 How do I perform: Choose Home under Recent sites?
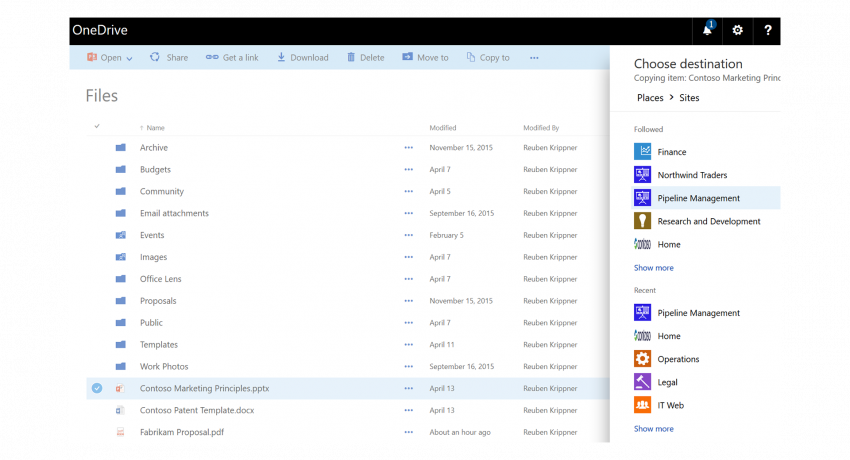(668, 336)
